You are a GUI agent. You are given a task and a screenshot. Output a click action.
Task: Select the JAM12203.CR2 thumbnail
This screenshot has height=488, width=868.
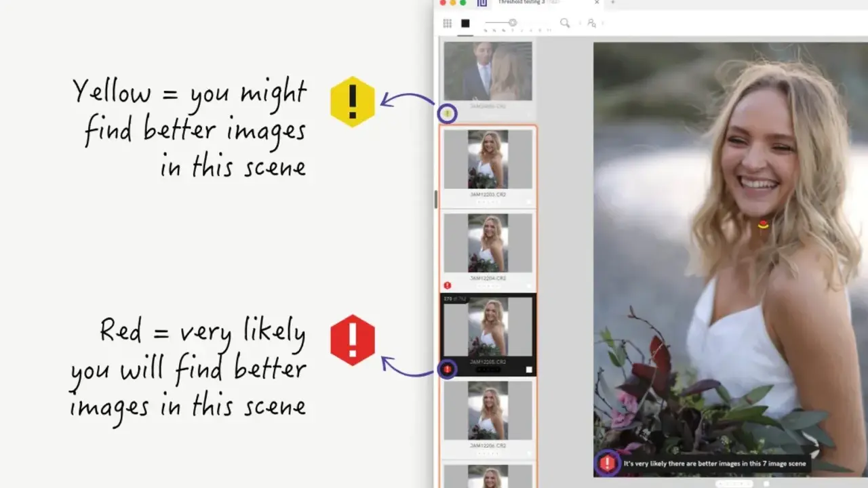click(488, 159)
